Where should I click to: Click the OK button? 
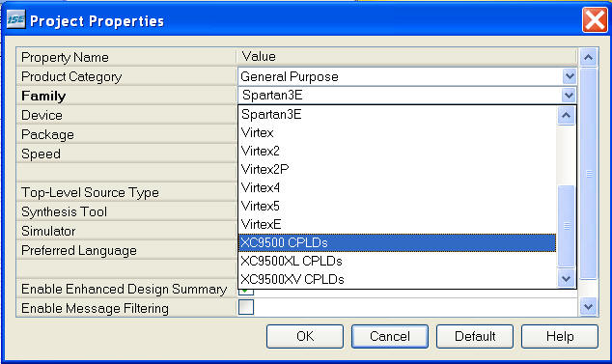[305, 336]
